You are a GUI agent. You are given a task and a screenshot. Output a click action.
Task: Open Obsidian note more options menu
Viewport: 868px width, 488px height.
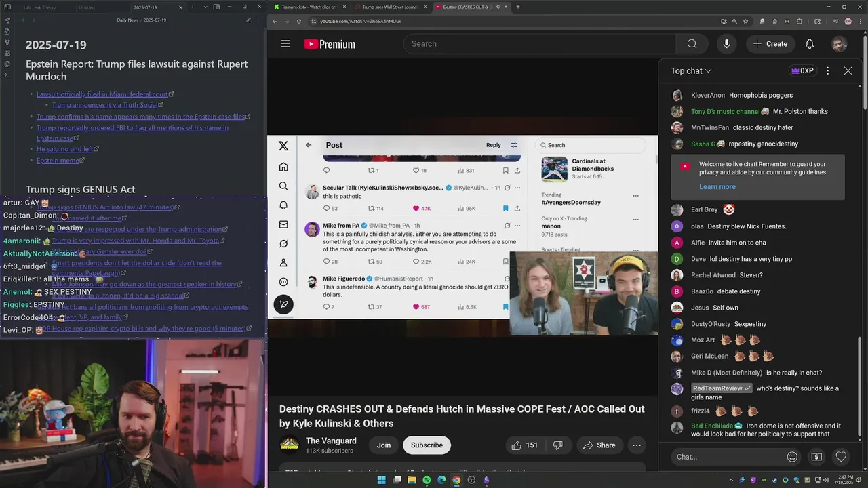[258, 20]
